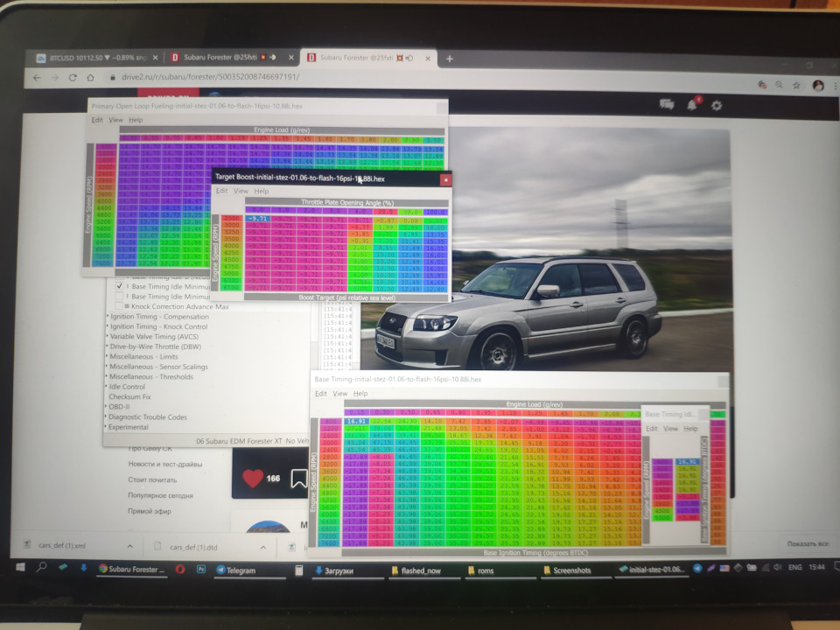This screenshot has height=630, width=840.
Task: Select Checksum Fix in the ROM tree
Action: [x=129, y=396]
